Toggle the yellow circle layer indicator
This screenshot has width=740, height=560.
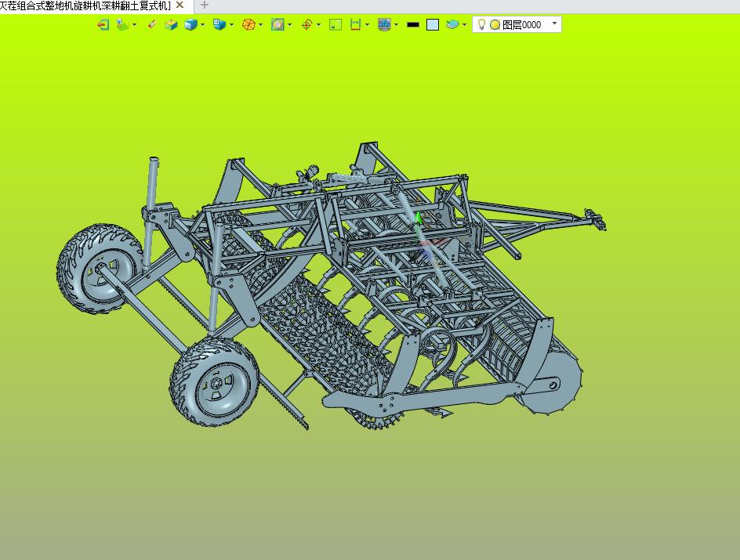pyautogui.click(x=495, y=25)
